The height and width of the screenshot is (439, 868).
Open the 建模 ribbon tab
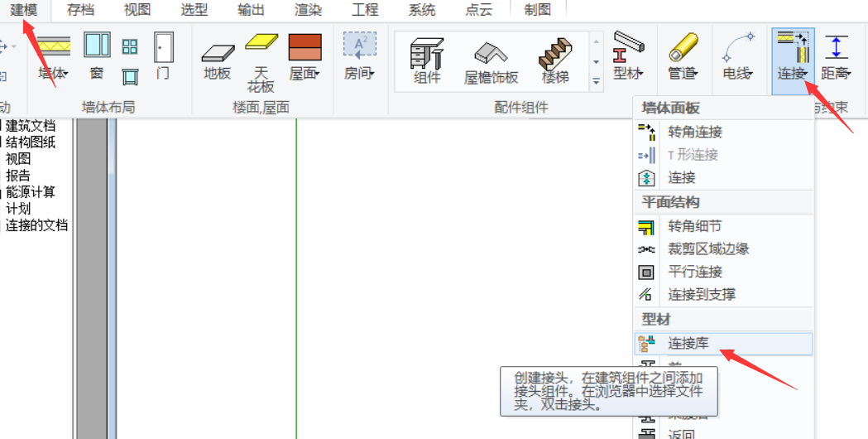coord(24,10)
